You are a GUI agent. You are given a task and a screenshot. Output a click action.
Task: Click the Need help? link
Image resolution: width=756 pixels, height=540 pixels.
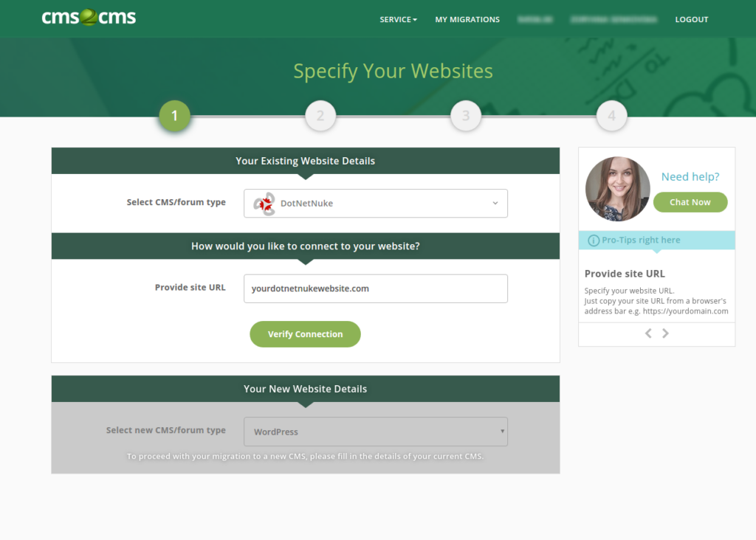click(x=690, y=177)
